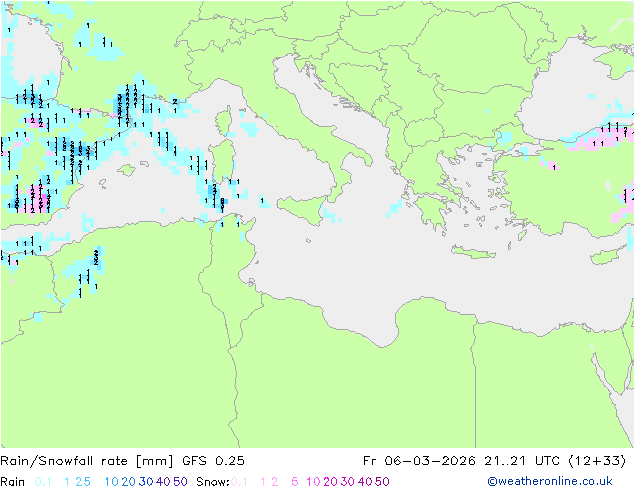
Task: Click the 'GFS 0.25' model label
Action: pyautogui.click(x=213, y=461)
